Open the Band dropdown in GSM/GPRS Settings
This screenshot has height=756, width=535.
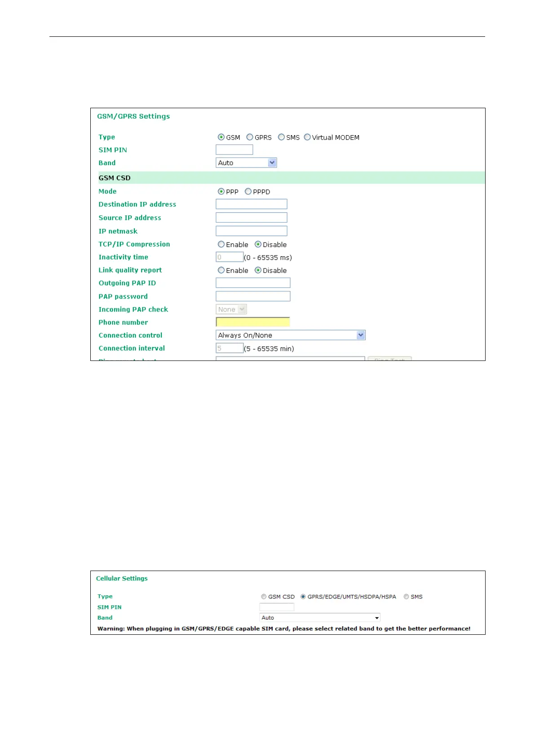tap(246, 163)
